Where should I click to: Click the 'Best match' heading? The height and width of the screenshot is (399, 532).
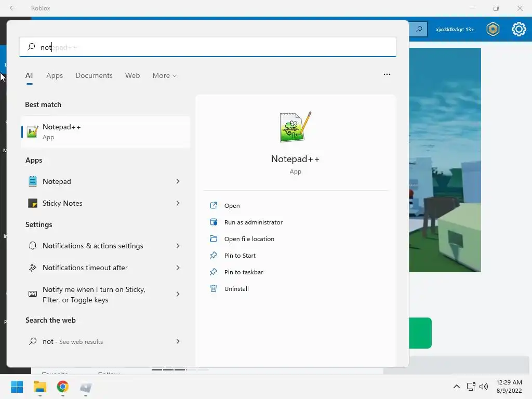(x=43, y=104)
